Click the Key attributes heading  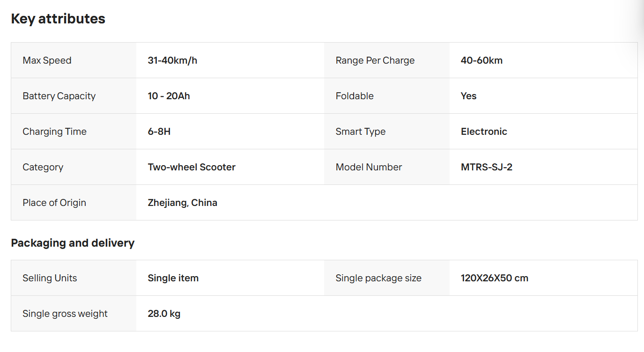click(58, 19)
